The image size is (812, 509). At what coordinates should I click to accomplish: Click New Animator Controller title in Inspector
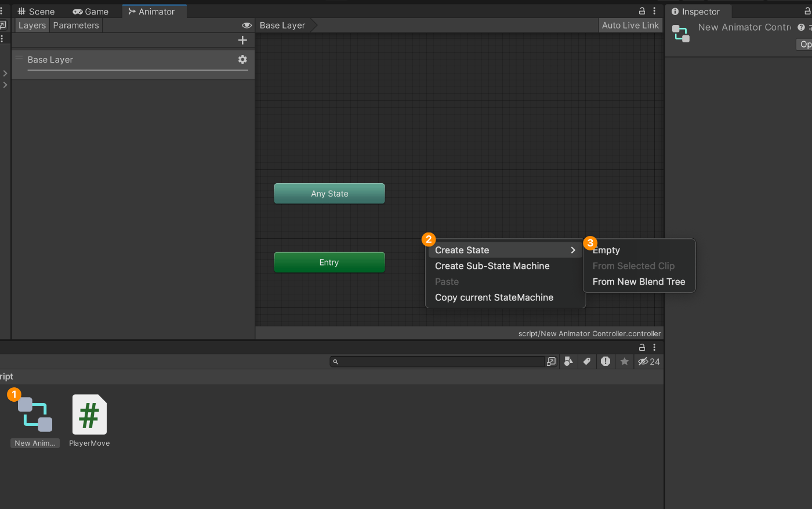[745, 27]
